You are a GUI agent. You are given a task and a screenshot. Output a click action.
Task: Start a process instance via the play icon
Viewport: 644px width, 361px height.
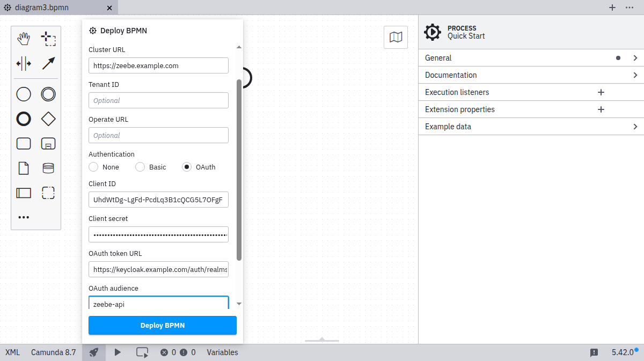point(118,352)
